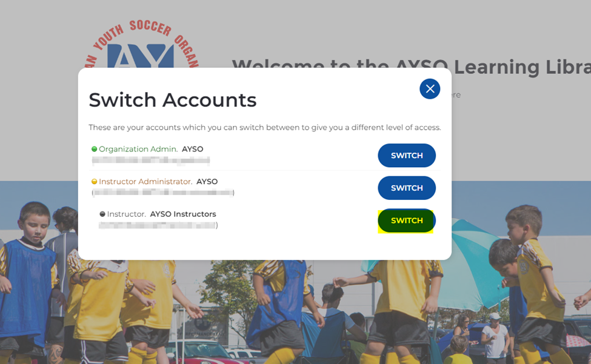Switch to the Instructor Administrator account
The width and height of the screenshot is (591, 364).
point(407,188)
